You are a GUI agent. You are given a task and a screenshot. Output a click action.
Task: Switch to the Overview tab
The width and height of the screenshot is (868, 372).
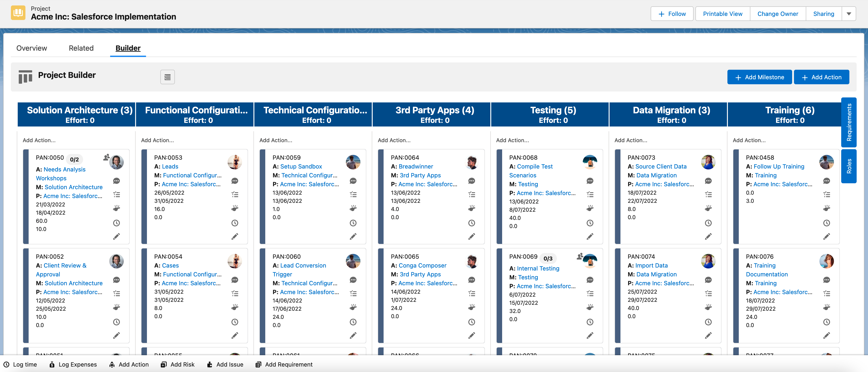tap(32, 48)
